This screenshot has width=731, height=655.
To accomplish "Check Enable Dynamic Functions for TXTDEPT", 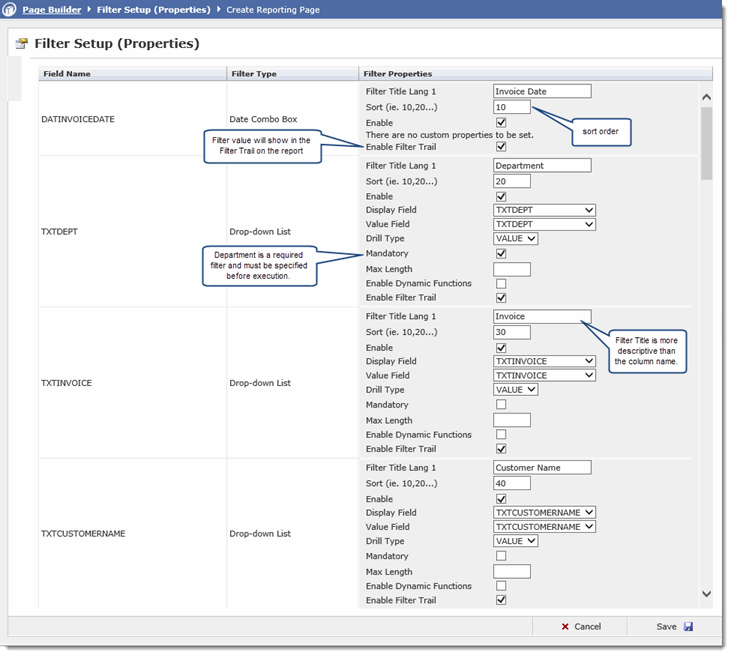I will 501,283.
